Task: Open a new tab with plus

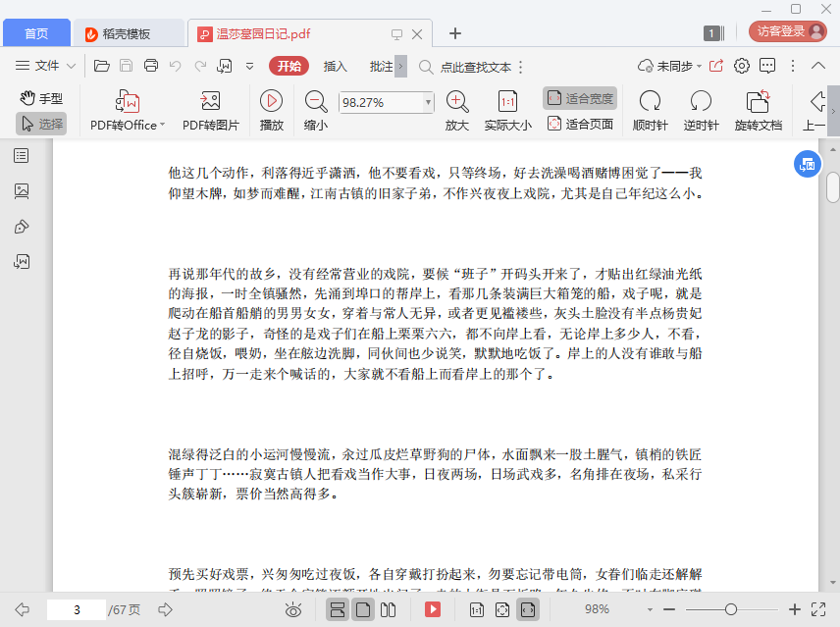Action: (x=454, y=33)
